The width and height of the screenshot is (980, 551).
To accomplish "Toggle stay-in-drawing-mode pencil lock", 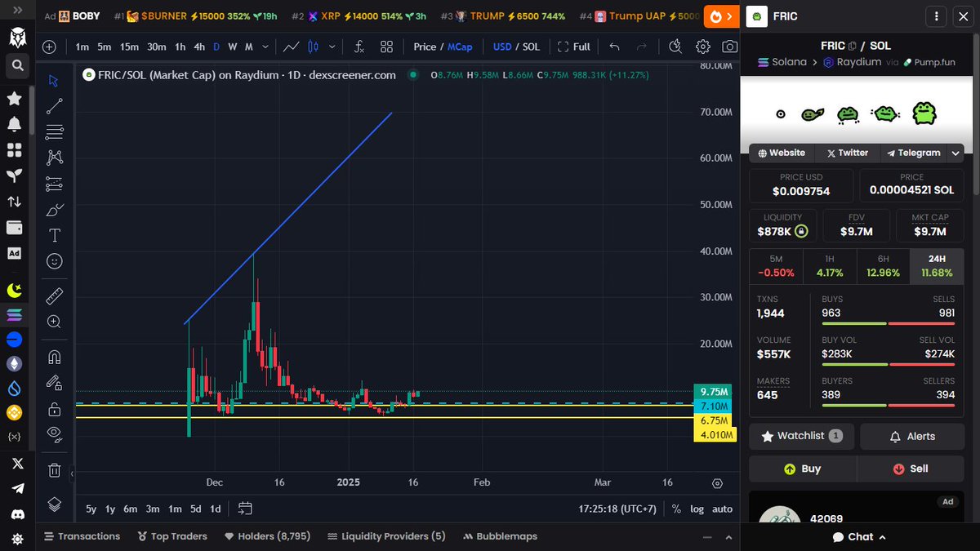I will point(54,383).
